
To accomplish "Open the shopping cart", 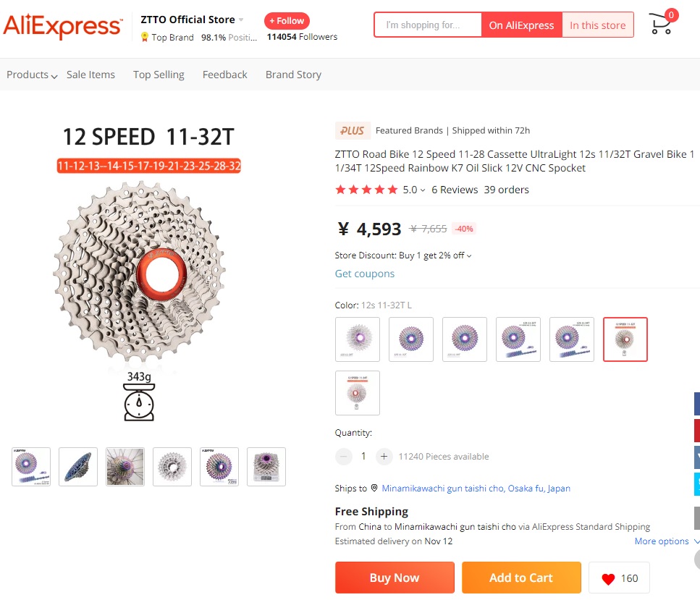I will pyautogui.click(x=659, y=24).
